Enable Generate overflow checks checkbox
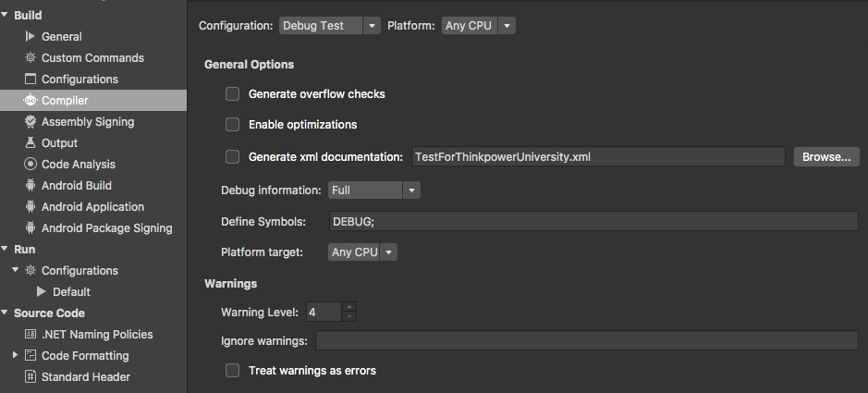This screenshot has height=393, width=868. pos(233,94)
